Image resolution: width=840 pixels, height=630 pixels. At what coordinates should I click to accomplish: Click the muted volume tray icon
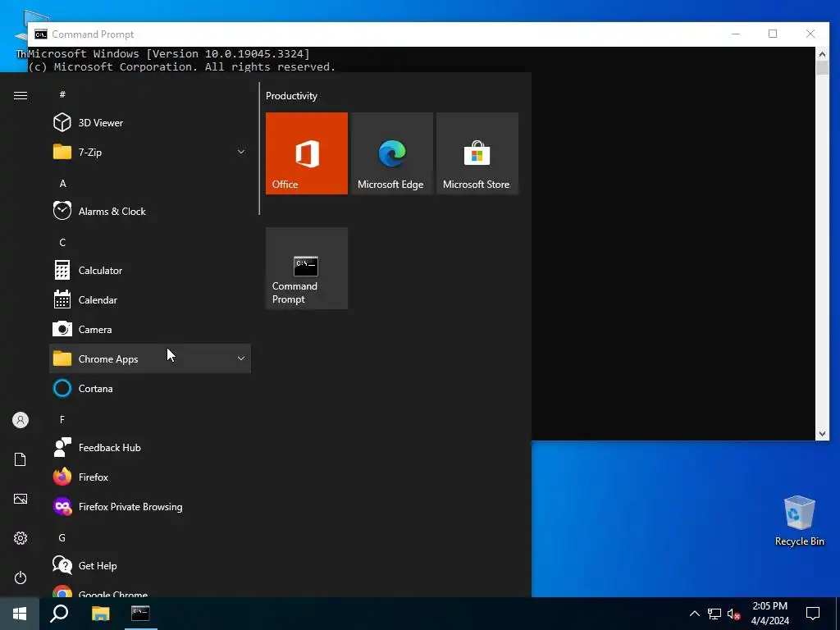coord(733,614)
